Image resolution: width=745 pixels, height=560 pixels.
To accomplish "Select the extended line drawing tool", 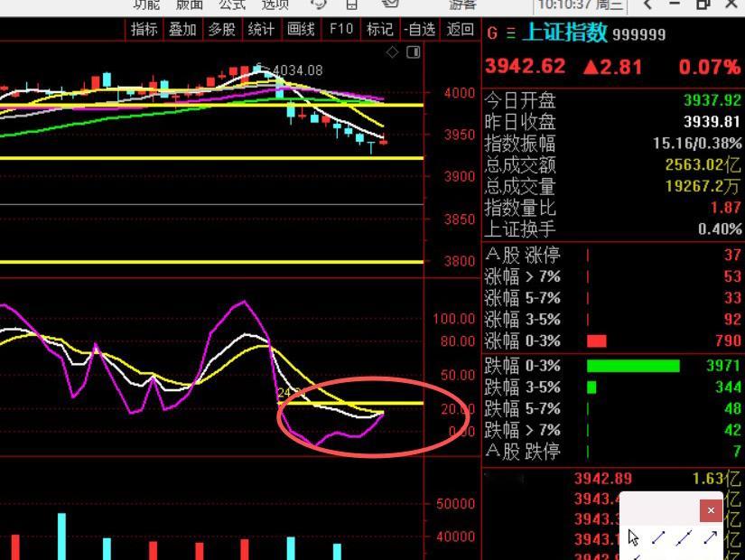I will (x=684, y=537).
